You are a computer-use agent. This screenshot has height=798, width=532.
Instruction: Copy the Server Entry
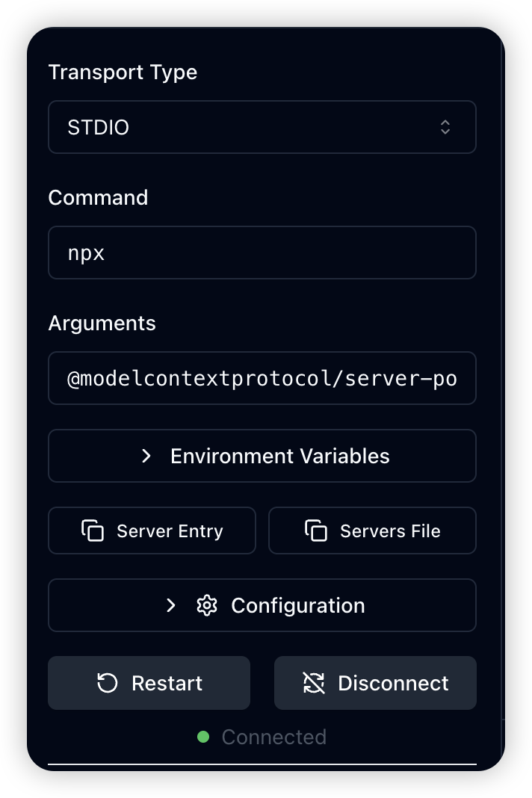[152, 531]
